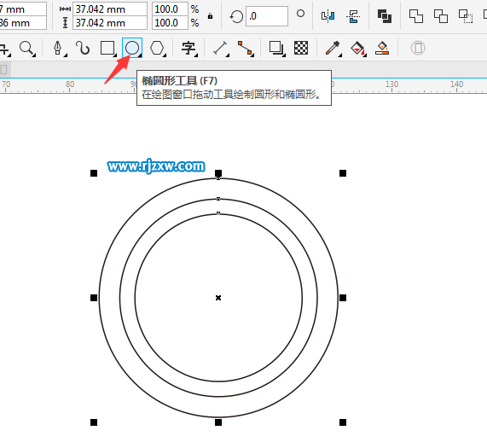This screenshot has width=487, height=448.
Task: Click the object width field 37.042 mm
Action: (110, 9)
